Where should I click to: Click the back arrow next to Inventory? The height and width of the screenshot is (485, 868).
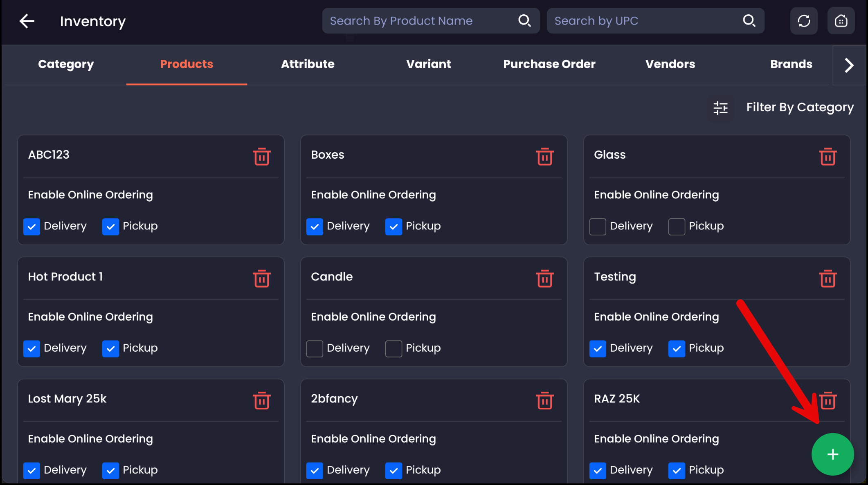click(x=27, y=21)
